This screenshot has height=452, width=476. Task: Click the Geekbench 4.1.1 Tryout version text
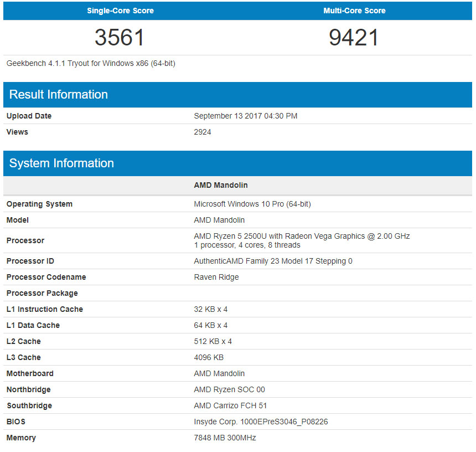coord(91,63)
